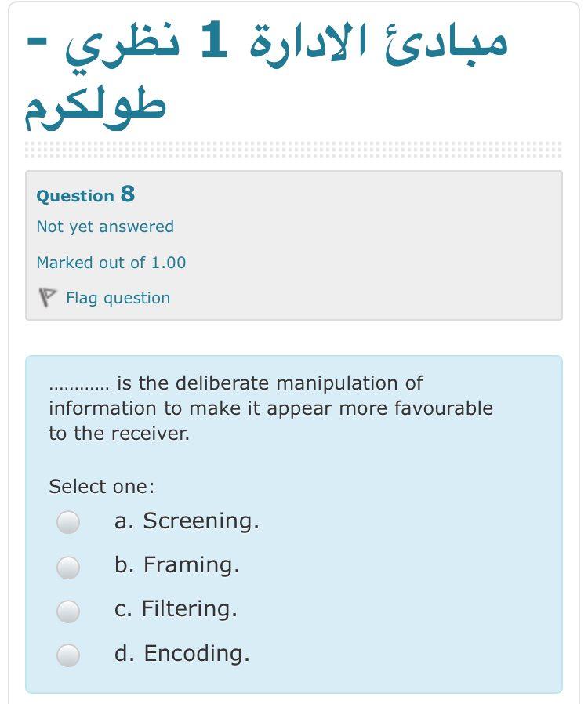Choose the radio button beside c. Filtering
The height and width of the screenshot is (704, 588).
69,611
